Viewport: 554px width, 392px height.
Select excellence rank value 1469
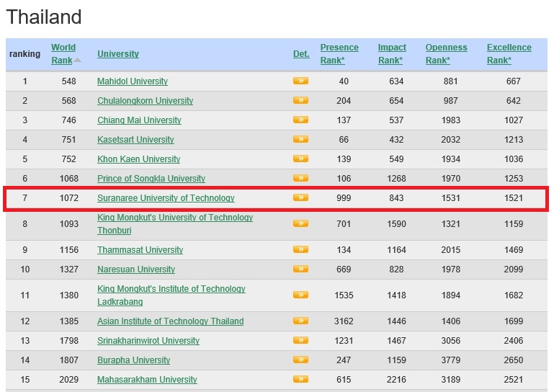point(514,250)
